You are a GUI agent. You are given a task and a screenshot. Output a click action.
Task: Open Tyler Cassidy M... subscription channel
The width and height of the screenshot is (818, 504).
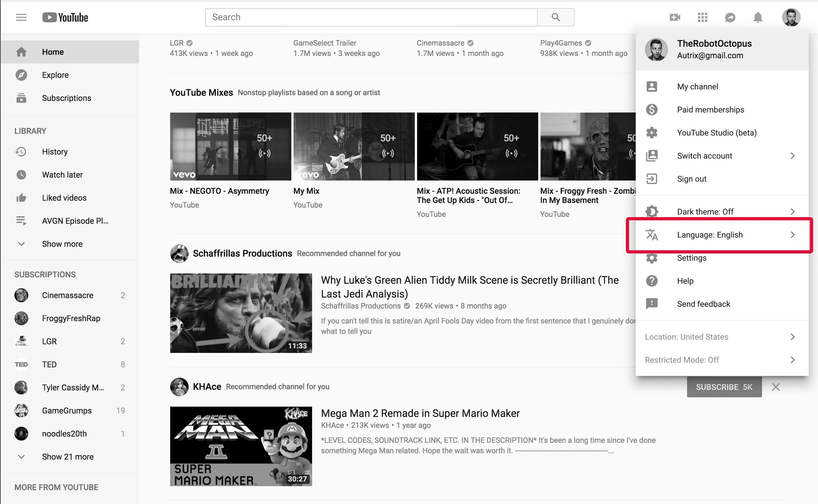[70, 388]
